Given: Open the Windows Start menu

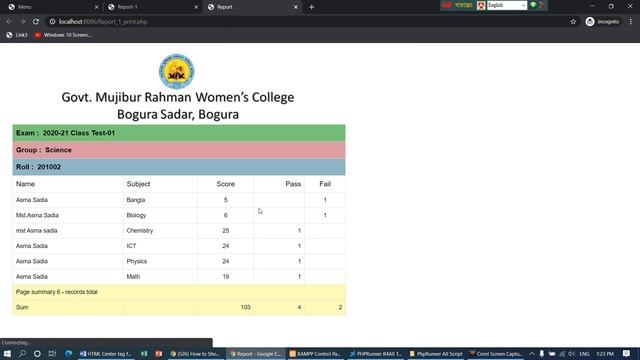Looking at the screenshot, I should [x=7, y=353].
